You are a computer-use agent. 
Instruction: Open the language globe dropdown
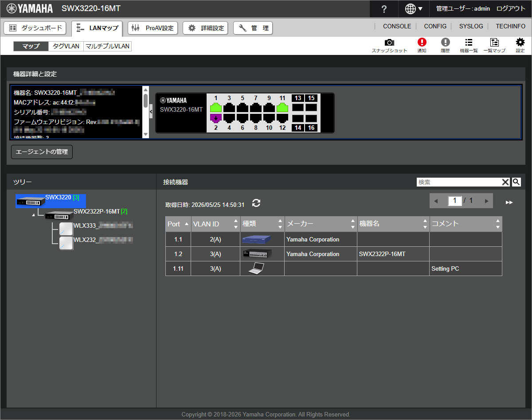point(414,9)
